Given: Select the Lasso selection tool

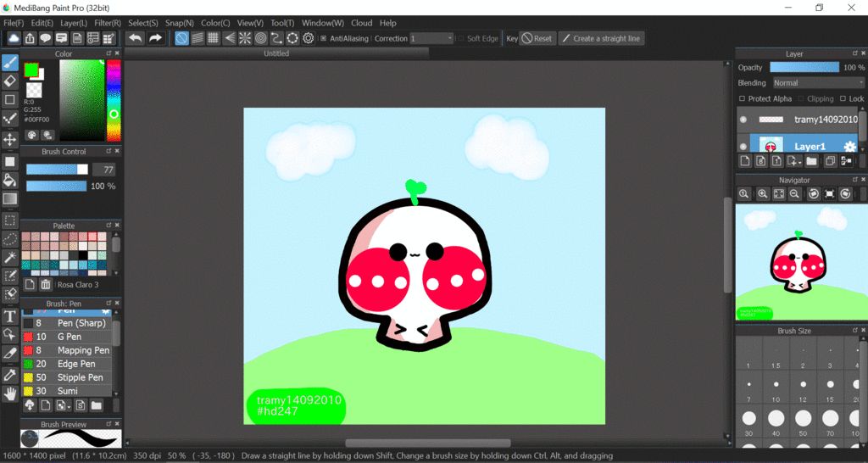Looking at the screenshot, I should 10,239.
